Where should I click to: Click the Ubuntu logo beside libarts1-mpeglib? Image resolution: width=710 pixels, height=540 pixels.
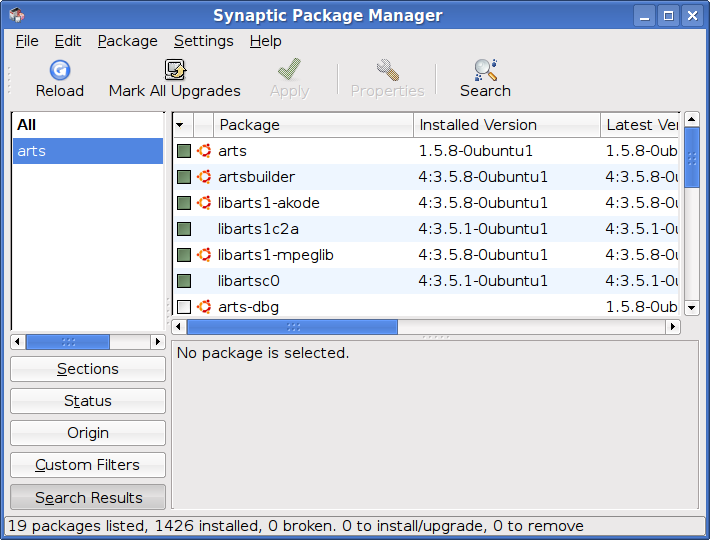204,255
